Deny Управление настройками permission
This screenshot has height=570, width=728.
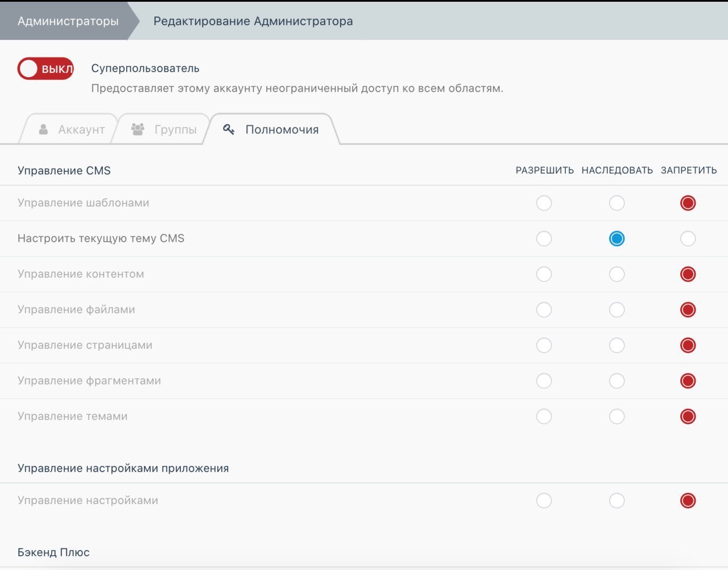pyautogui.click(x=688, y=501)
